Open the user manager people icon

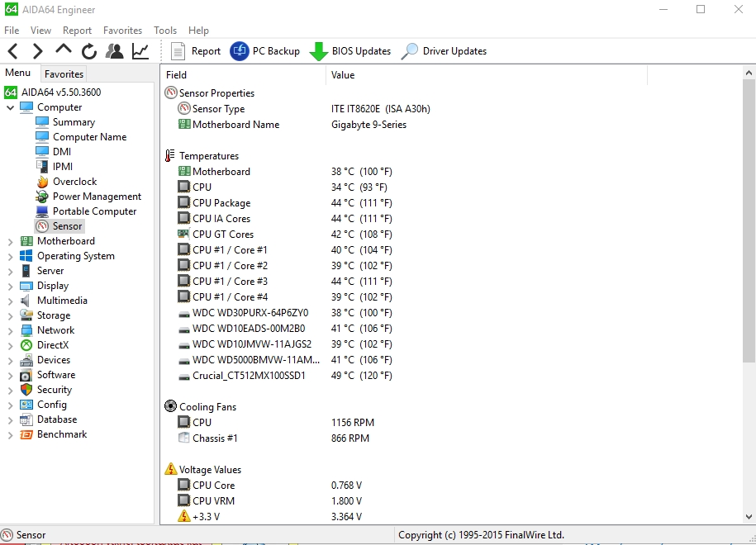[114, 51]
